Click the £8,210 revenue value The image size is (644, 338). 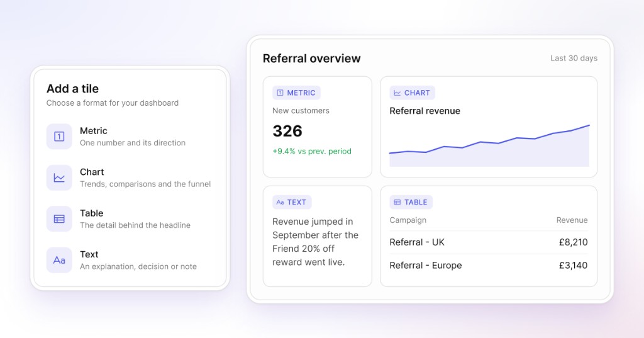pyautogui.click(x=573, y=242)
